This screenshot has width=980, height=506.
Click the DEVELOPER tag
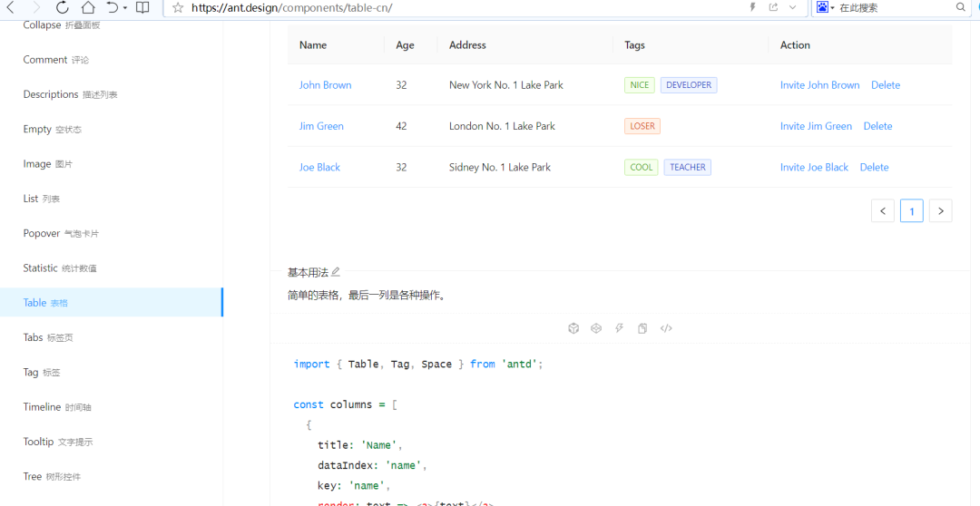[x=689, y=85]
